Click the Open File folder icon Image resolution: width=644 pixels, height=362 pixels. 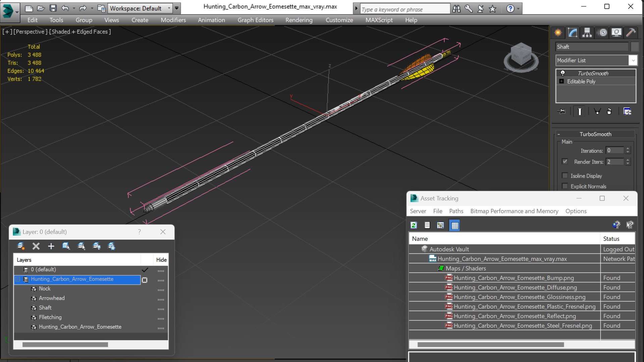click(41, 8)
